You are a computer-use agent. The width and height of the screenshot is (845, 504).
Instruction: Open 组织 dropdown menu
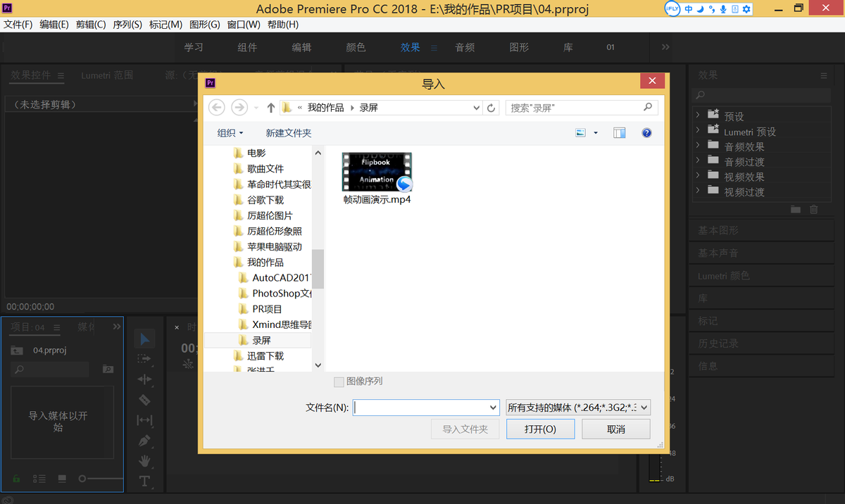click(230, 132)
